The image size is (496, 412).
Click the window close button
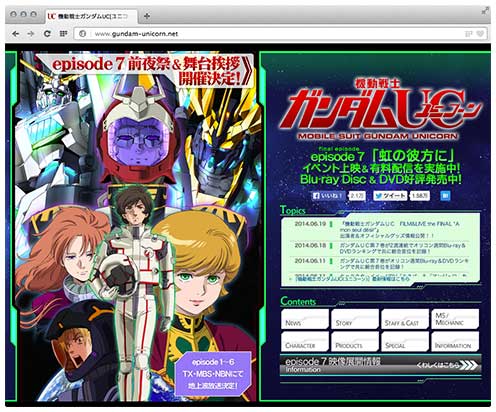pyautogui.click(x=13, y=14)
